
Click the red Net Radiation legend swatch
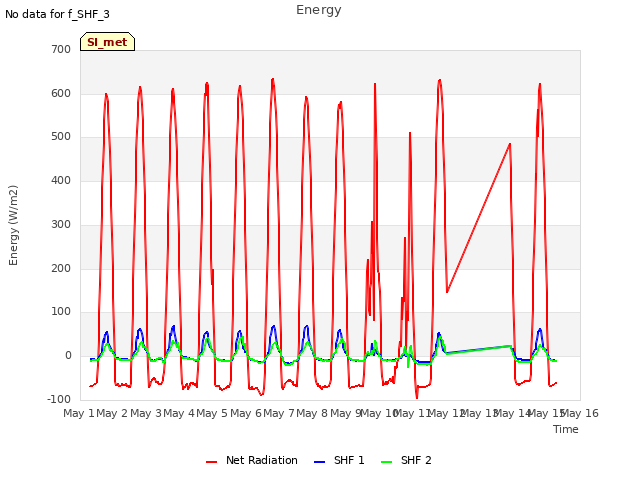pyautogui.click(x=211, y=462)
